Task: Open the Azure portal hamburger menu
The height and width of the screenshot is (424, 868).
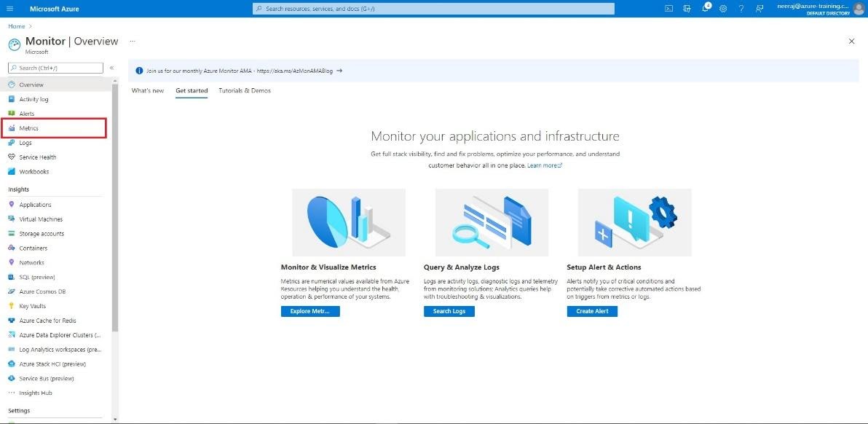Action: [10, 9]
